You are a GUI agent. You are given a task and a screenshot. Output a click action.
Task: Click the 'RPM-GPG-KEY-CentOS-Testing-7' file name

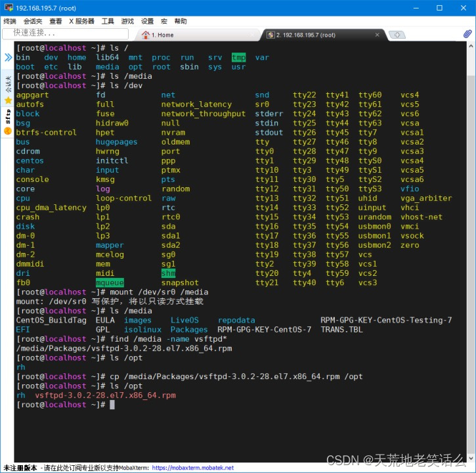click(386, 320)
